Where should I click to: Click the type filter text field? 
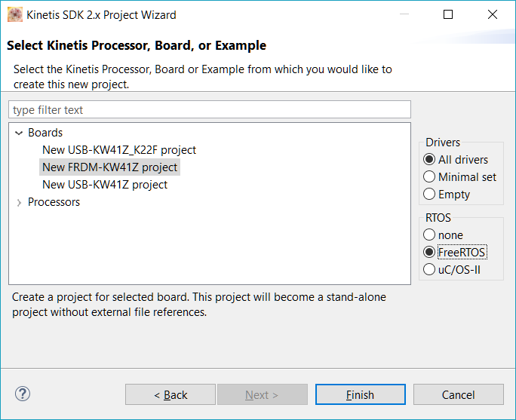pyautogui.click(x=210, y=110)
